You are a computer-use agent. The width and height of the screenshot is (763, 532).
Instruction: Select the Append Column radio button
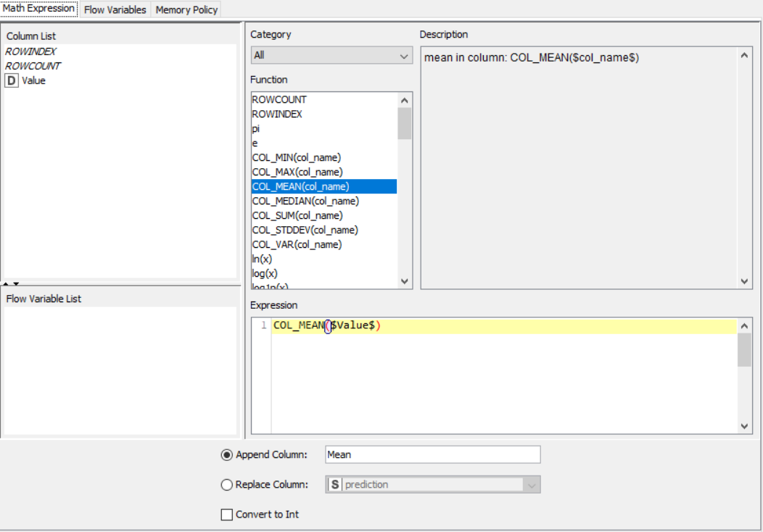227,455
